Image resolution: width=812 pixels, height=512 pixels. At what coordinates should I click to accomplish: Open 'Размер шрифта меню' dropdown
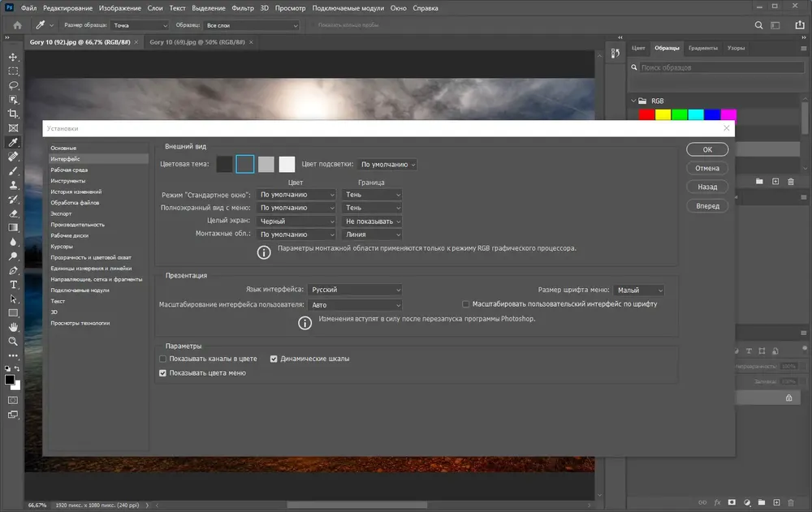click(x=638, y=290)
